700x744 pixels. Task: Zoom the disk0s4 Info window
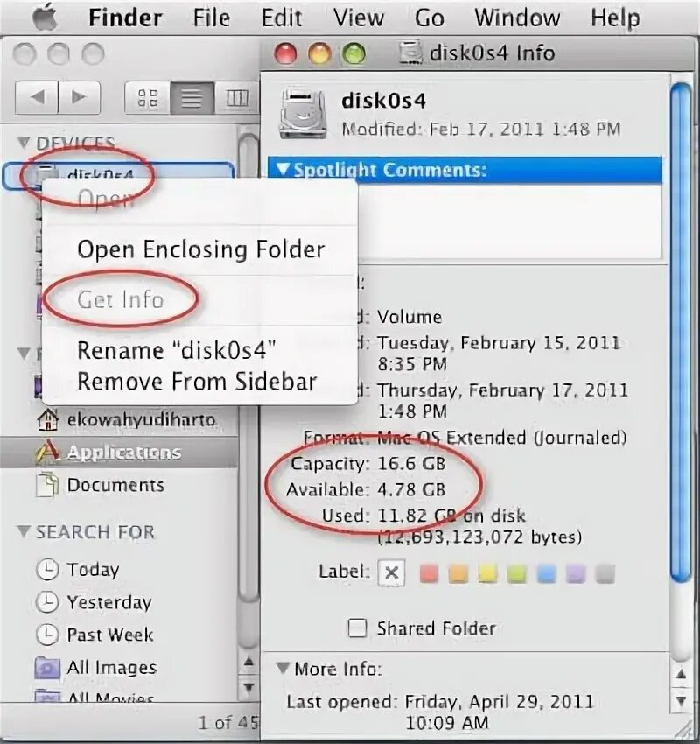pos(353,53)
